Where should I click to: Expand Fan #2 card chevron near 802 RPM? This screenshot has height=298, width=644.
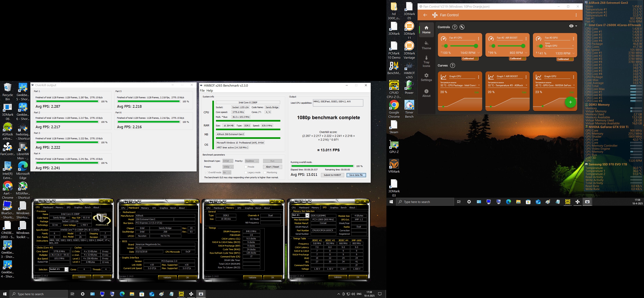[x=526, y=53]
